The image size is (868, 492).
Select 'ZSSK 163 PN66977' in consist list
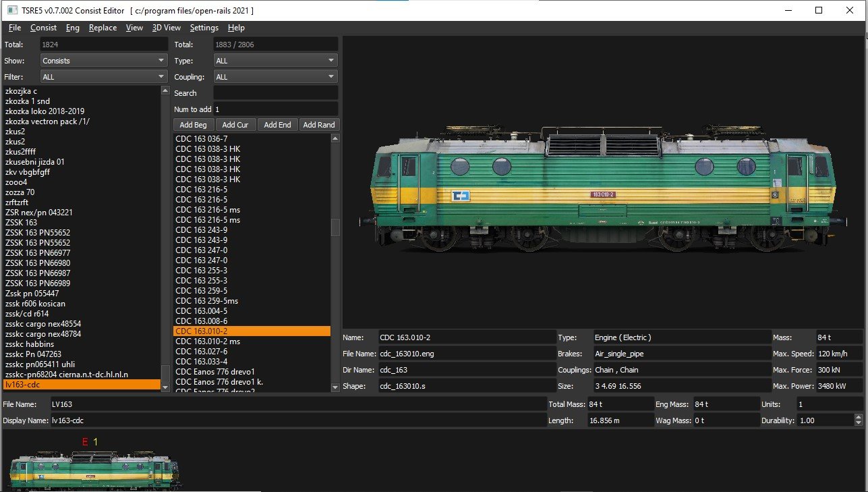tap(38, 253)
